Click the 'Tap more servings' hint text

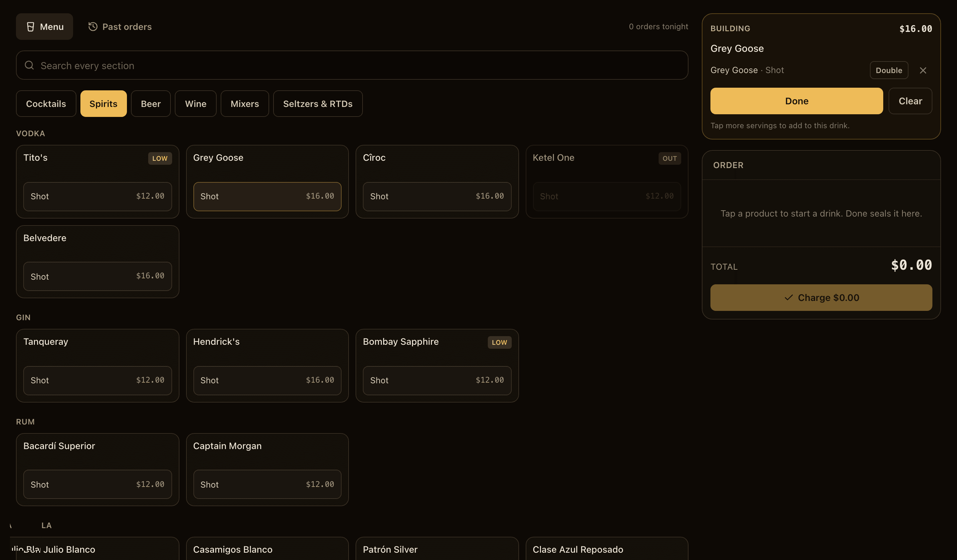(x=780, y=126)
